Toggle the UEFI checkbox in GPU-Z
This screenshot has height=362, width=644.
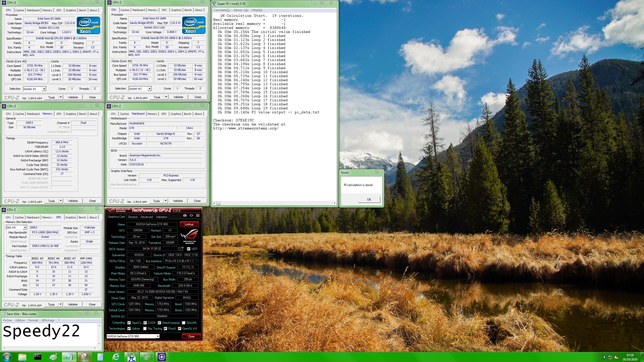189,249
